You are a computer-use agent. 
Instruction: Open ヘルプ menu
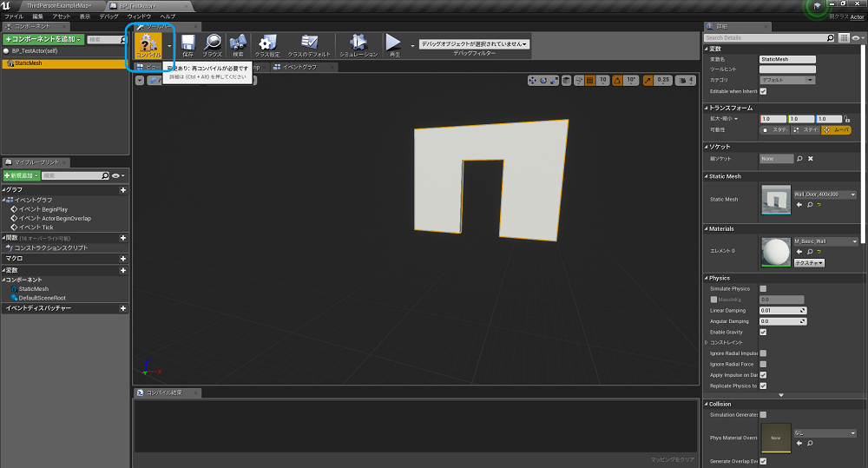tap(168, 16)
